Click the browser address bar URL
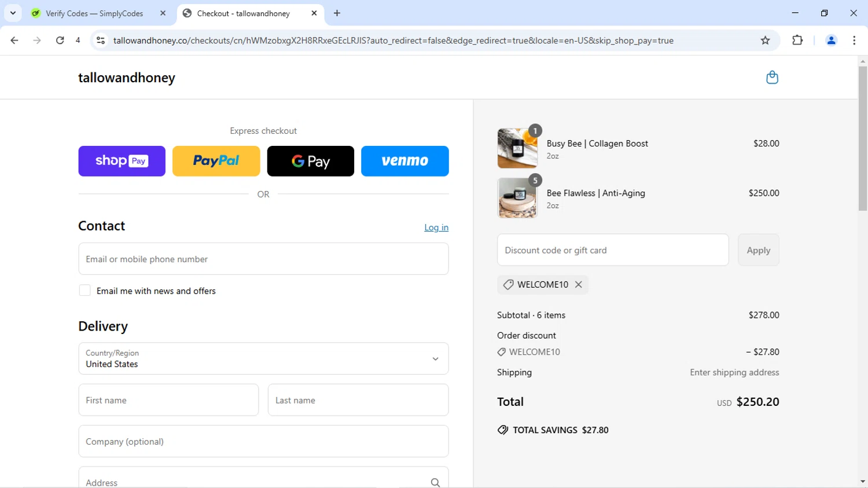Screen dimensions: 868x488 (x=393, y=41)
